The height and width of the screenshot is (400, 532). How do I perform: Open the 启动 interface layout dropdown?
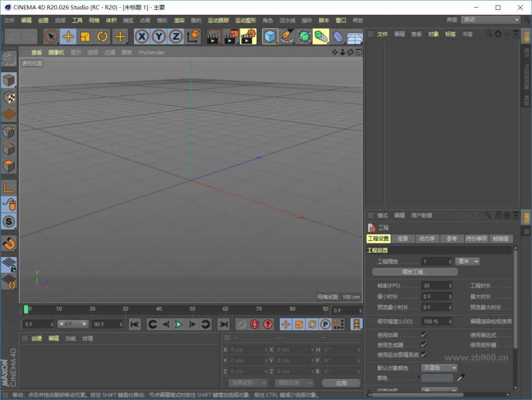click(x=491, y=21)
